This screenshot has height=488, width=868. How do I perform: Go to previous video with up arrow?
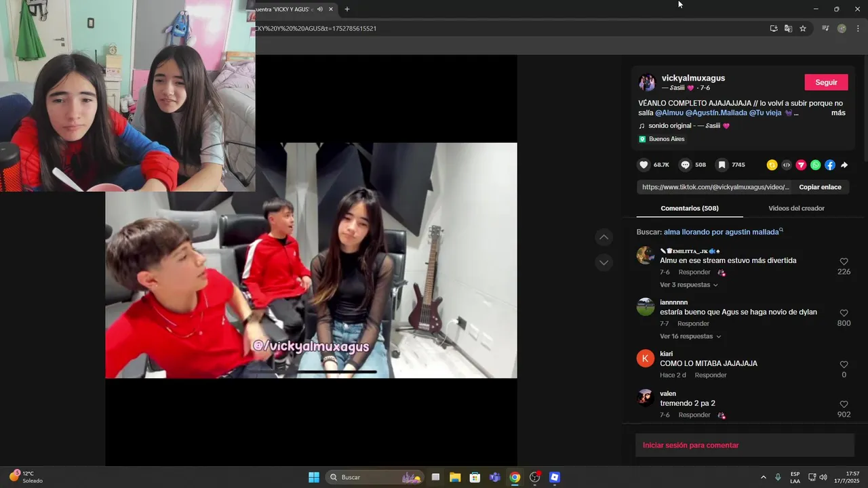[x=604, y=237]
